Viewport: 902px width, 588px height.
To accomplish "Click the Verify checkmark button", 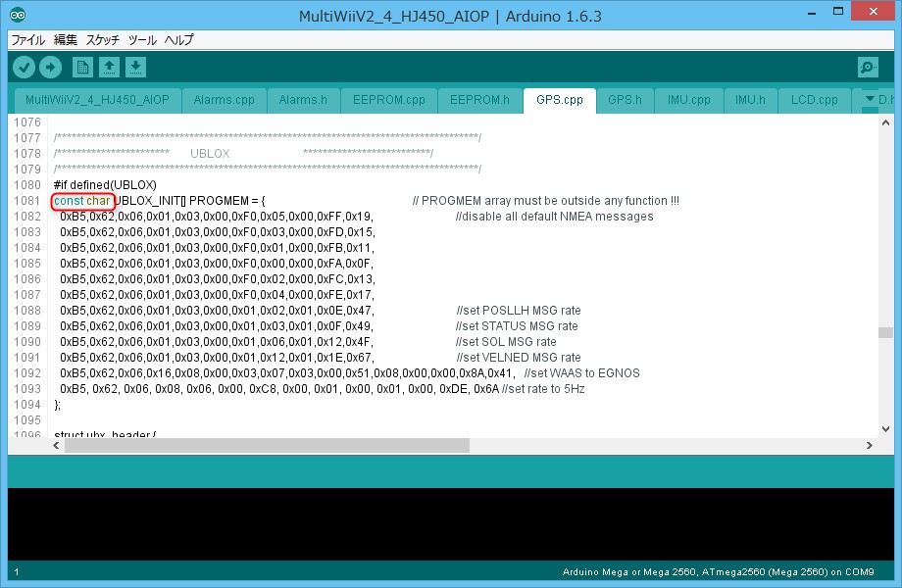I will tap(24, 67).
